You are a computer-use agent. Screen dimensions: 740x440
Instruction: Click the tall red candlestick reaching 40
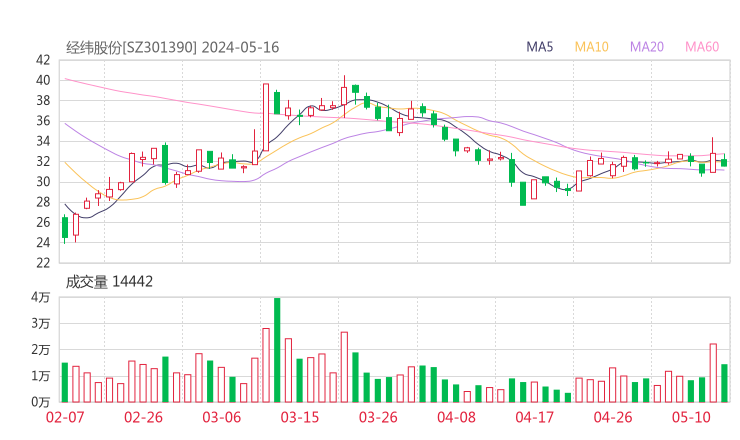(266, 117)
